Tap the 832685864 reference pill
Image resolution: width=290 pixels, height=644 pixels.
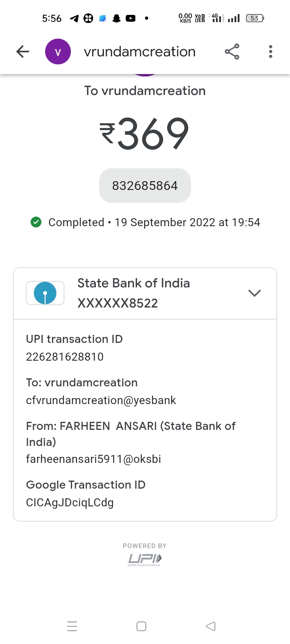pos(145,186)
